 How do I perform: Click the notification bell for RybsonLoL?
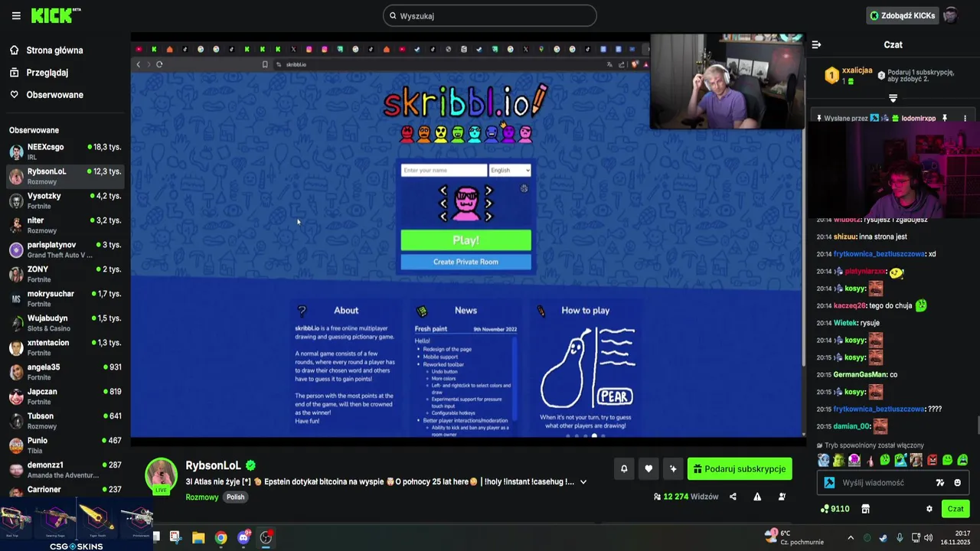pyautogui.click(x=624, y=469)
